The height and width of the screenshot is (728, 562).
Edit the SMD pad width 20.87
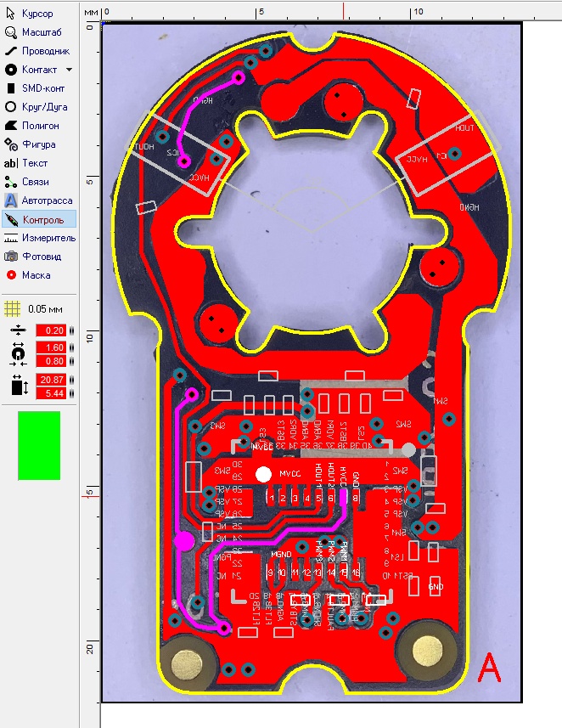click(x=51, y=380)
